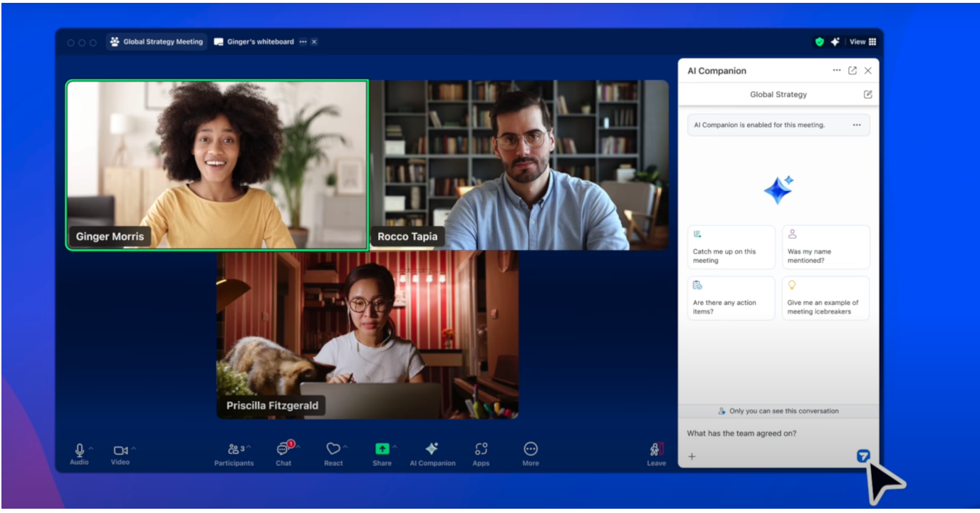Select Priscilla Fitzgerald's video tile
This screenshot has width=980, height=513.
(367, 335)
